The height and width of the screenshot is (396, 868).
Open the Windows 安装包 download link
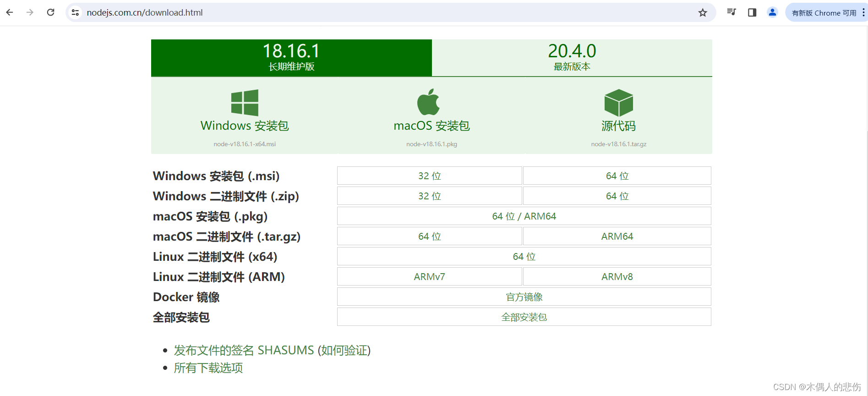click(245, 126)
